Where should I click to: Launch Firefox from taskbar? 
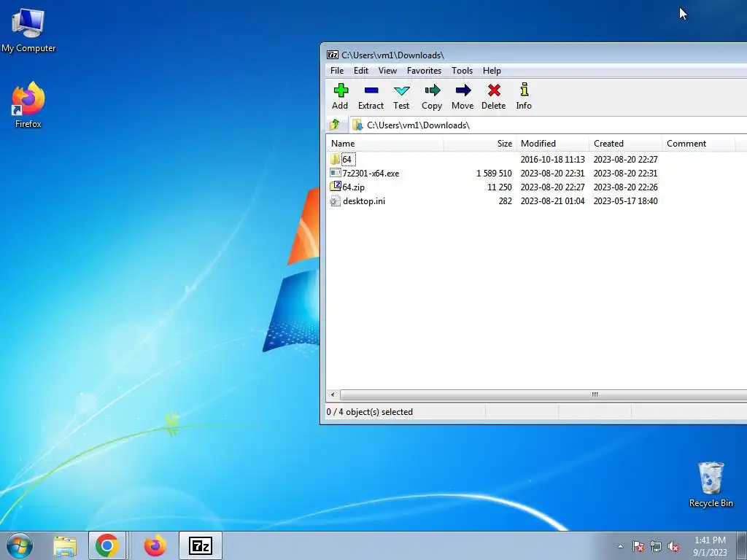coord(155,545)
